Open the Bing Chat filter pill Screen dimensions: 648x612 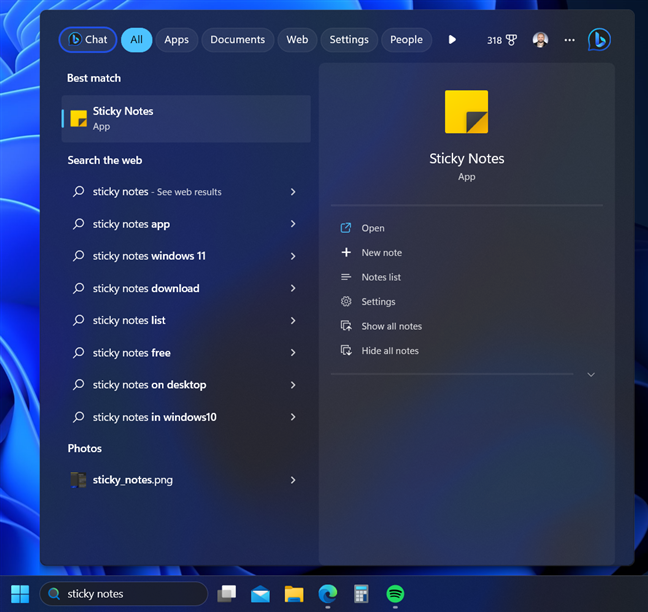[88, 40]
